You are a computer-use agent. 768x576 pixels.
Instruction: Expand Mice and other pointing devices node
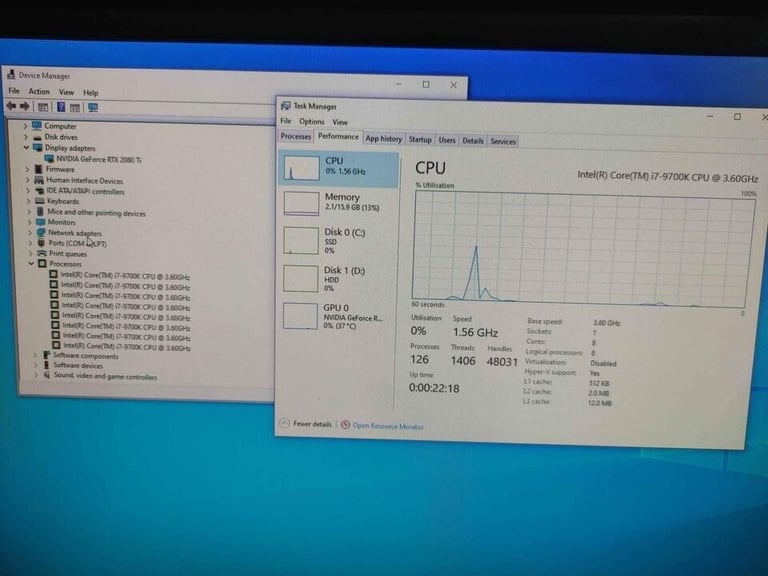(29, 212)
